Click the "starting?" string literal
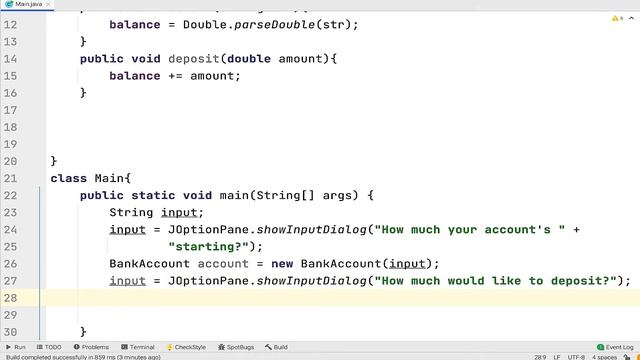Viewport: 640px width, 360px height. (209, 247)
